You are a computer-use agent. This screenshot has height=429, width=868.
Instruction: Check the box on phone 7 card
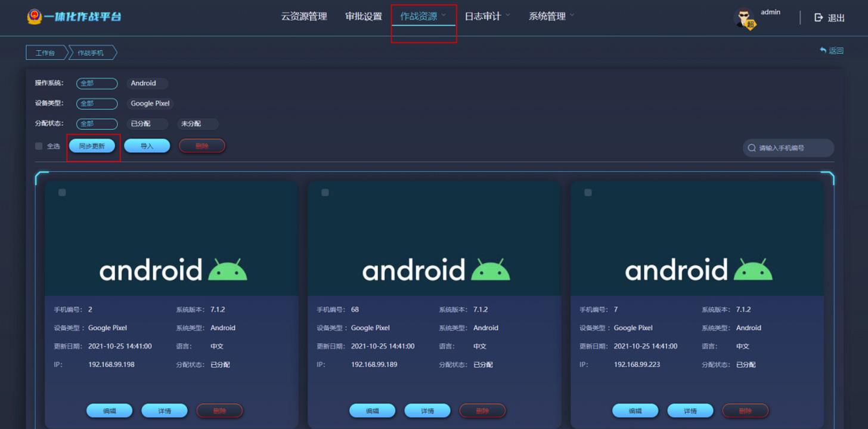point(588,193)
